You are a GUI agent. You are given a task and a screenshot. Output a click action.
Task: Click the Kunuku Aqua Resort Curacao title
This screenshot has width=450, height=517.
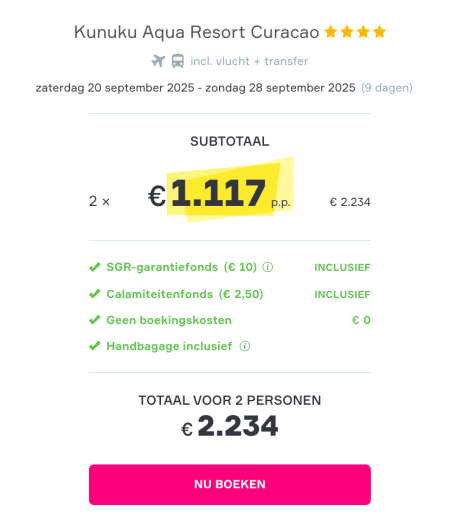coord(196,32)
